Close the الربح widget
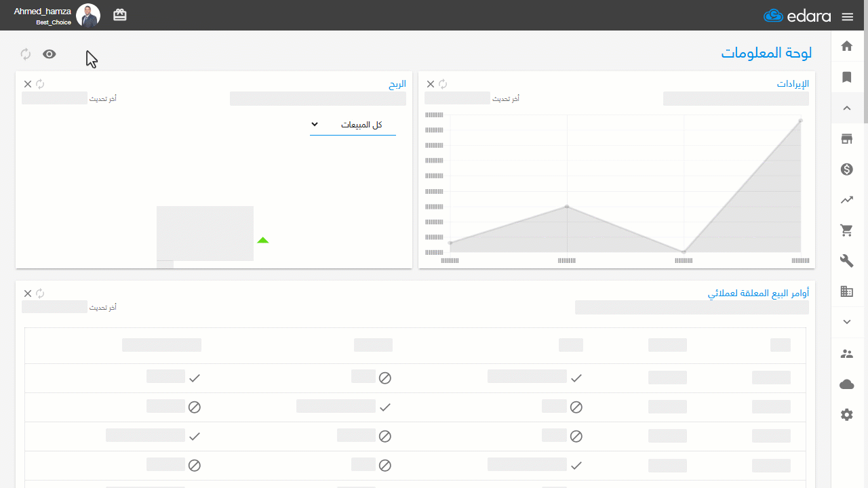868x488 pixels. 28,84
